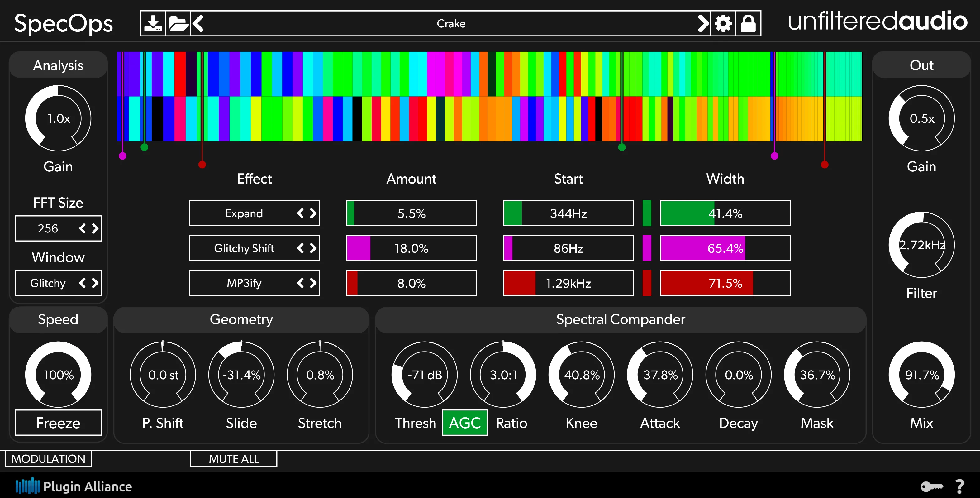
Task: Open the preset folder browser icon
Action: click(178, 24)
